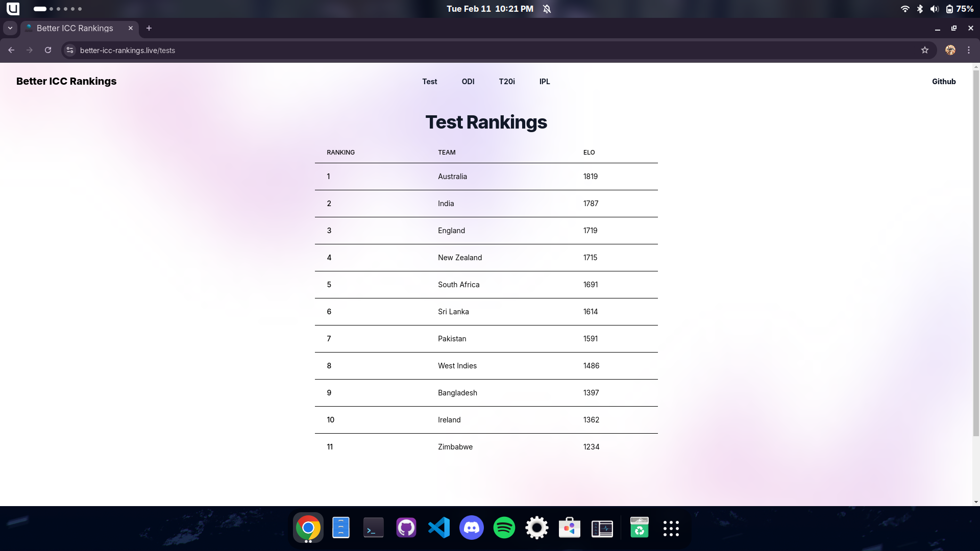Click the Test Rankings heading
This screenshot has width=980, height=551.
click(486, 122)
